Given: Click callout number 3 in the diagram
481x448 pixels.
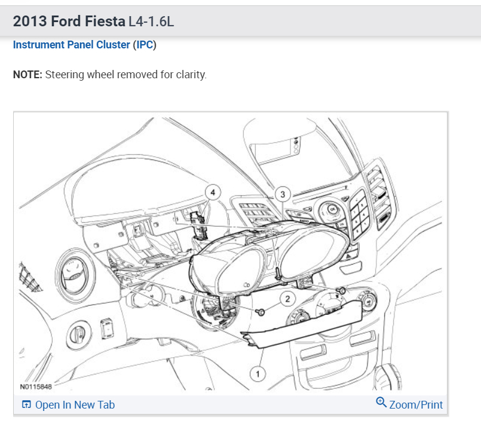Looking at the screenshot, I should (x=282, y=194).
